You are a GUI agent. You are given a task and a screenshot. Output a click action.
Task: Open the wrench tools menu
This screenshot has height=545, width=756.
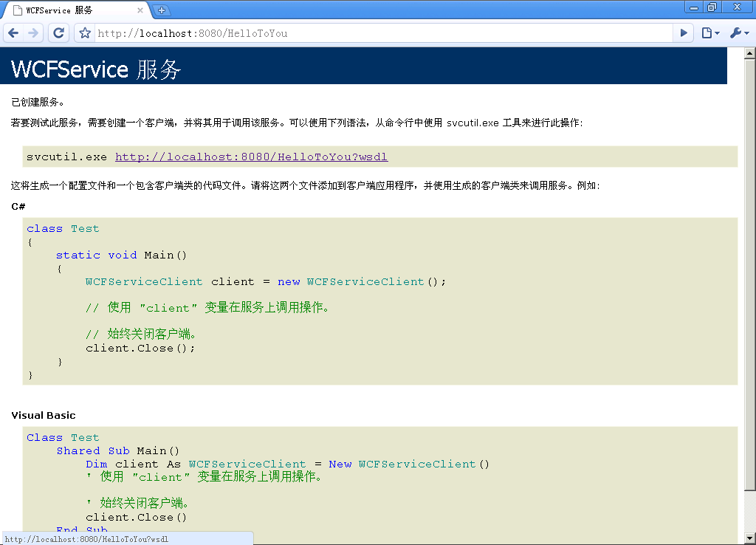click(739, 33)
